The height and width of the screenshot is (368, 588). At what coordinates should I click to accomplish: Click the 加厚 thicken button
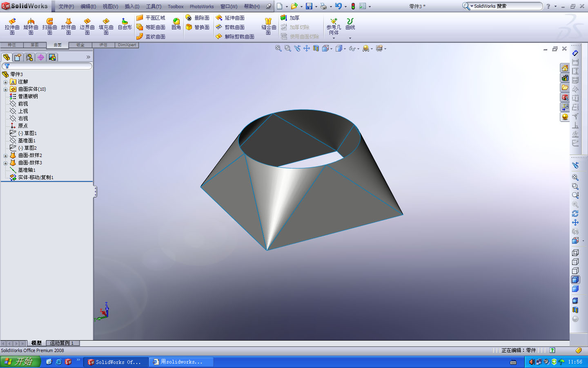click(290, 18)
